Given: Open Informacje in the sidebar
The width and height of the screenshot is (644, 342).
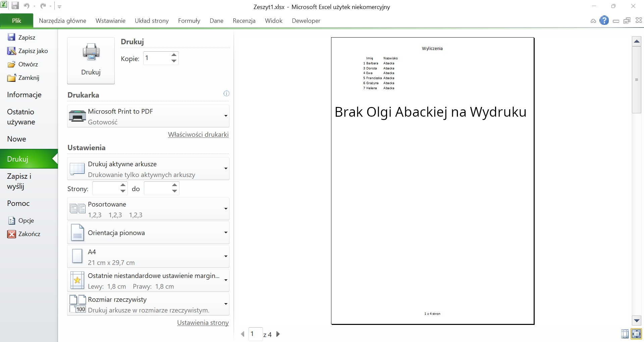Looking at the screenshot, I should pyautogui.click(x=24, y=95).
